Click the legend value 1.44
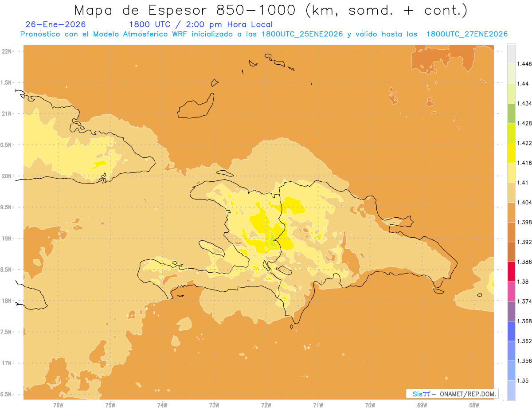Viewport: 532px width, 411px height. tap(524, 83)
